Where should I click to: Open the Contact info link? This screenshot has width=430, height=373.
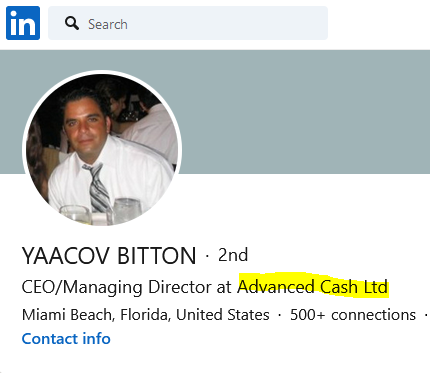pyautogui.click(x=66, y=339)
